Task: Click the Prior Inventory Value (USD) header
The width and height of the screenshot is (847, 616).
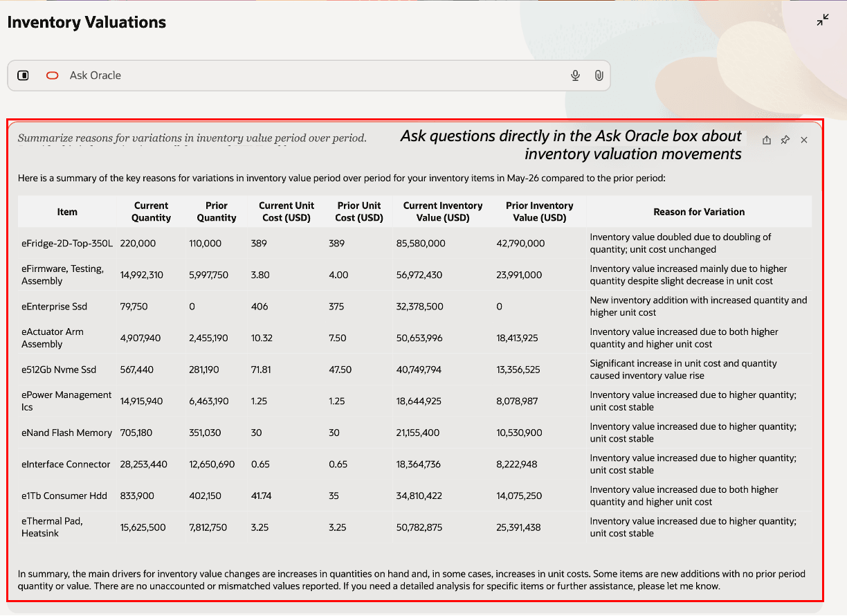Action: (540, 212)
